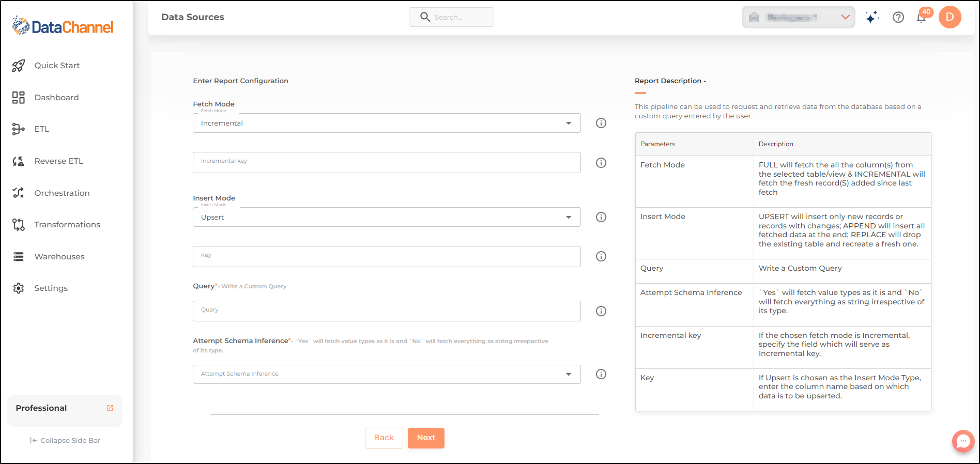
Task: Open the chat support bubble
Action: [x=963, y=441]
